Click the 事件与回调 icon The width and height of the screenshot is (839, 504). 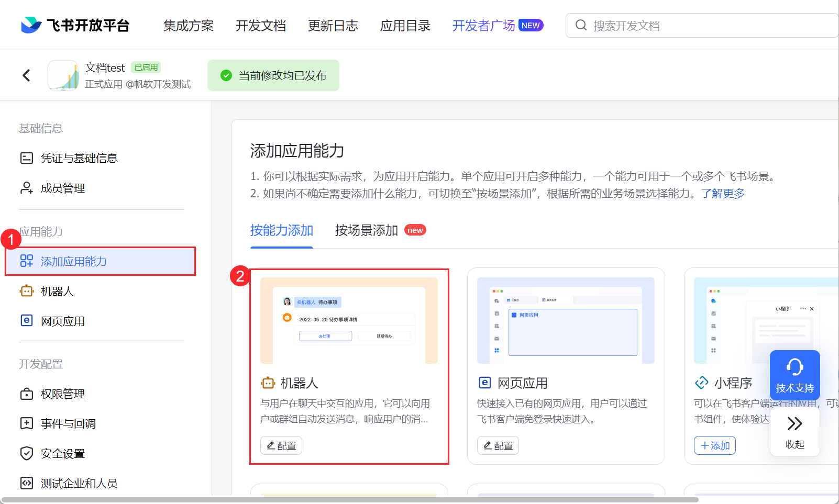pos(26,423)
